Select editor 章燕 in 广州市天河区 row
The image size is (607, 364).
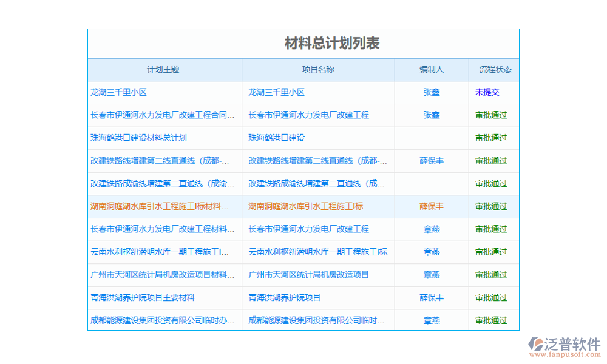pyautogui.click(x=432, y=275)
